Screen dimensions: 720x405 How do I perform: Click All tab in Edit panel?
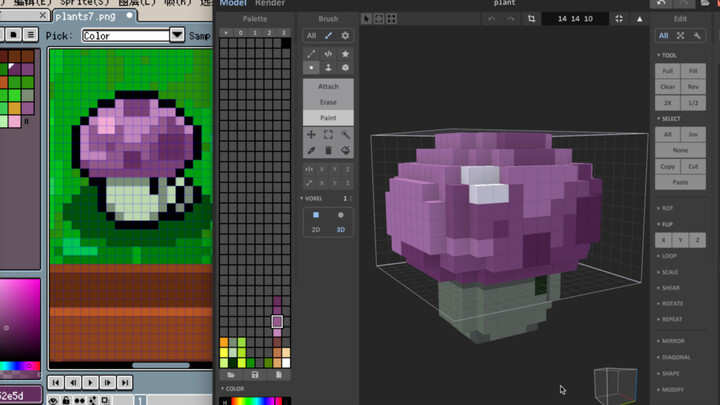664,36
